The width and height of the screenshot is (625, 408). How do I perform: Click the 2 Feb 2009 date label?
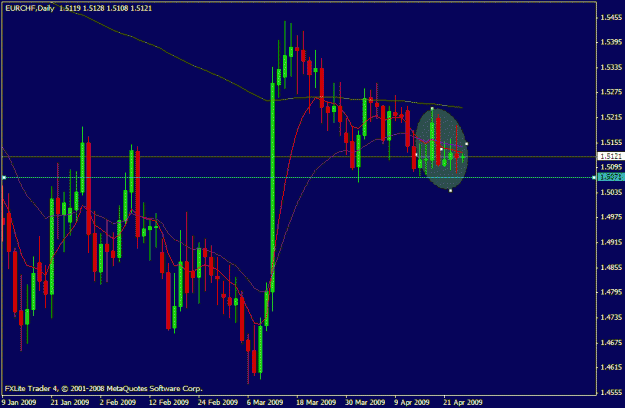118,402
